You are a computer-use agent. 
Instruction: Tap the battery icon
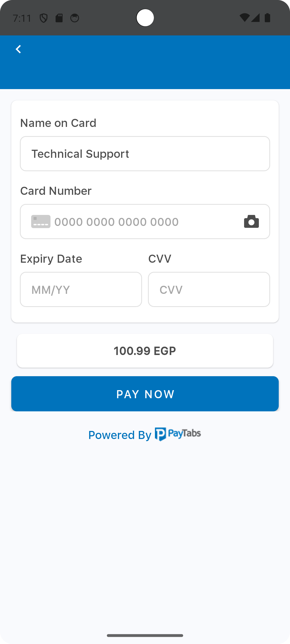(x=267, y=18)
